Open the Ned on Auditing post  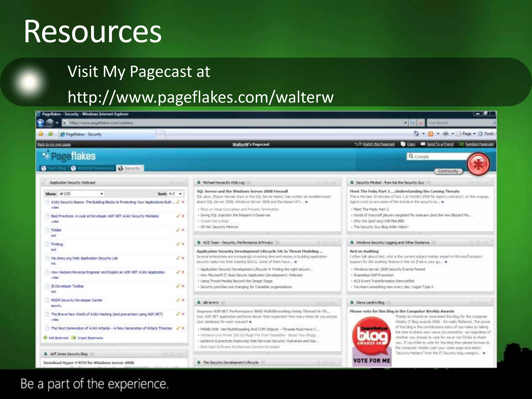[364, 251]
